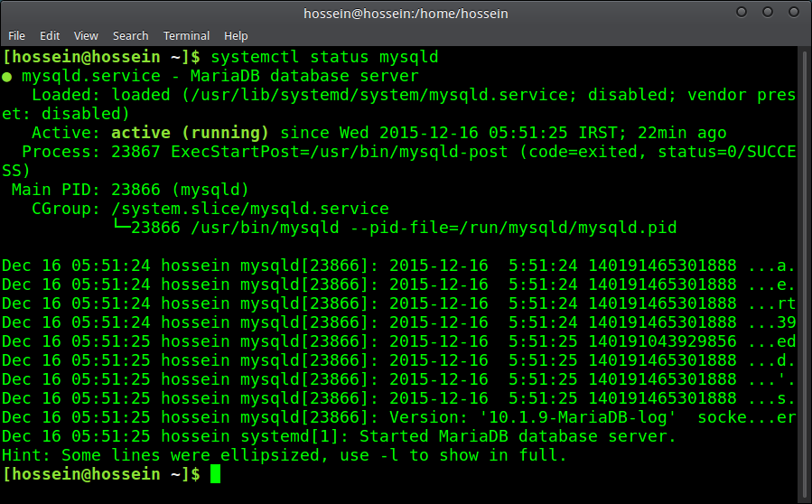Click the 'systemctl status mysqld' command text
Screen dimensions: 812x504
click(324, 57)
